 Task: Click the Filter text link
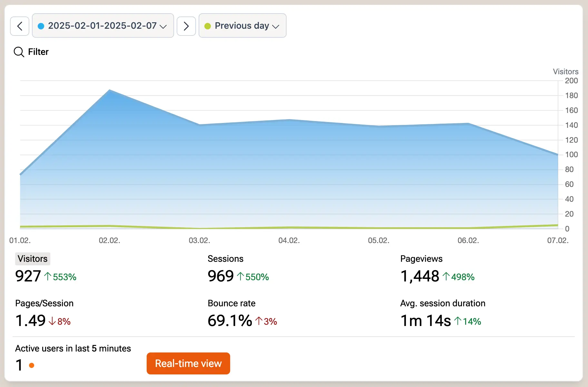38,52
